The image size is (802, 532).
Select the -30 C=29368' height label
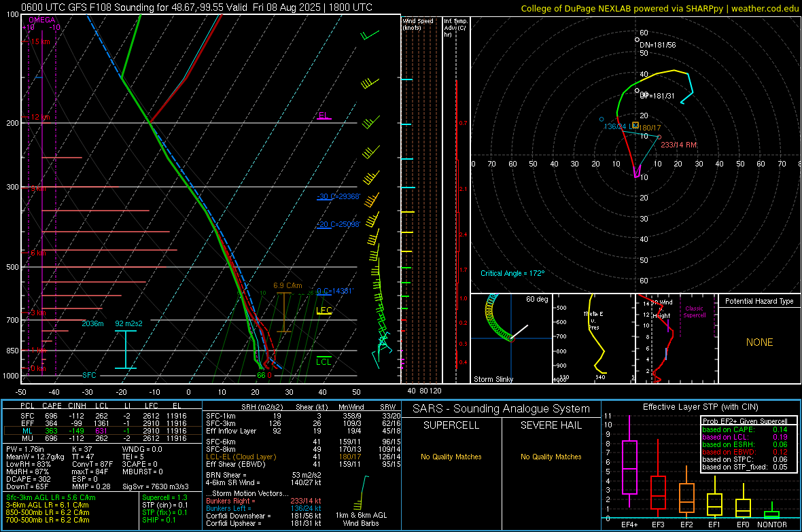pos(338,196)
